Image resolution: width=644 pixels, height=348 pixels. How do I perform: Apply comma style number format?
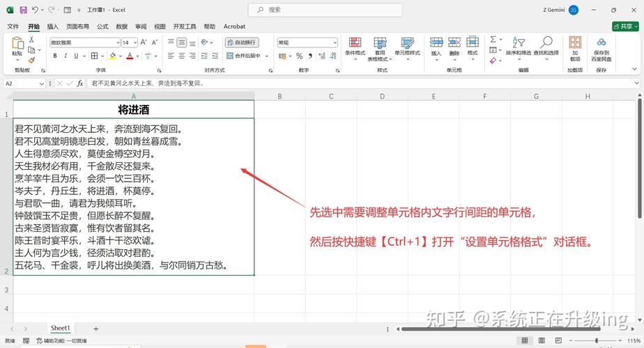[x=310, y=56]
